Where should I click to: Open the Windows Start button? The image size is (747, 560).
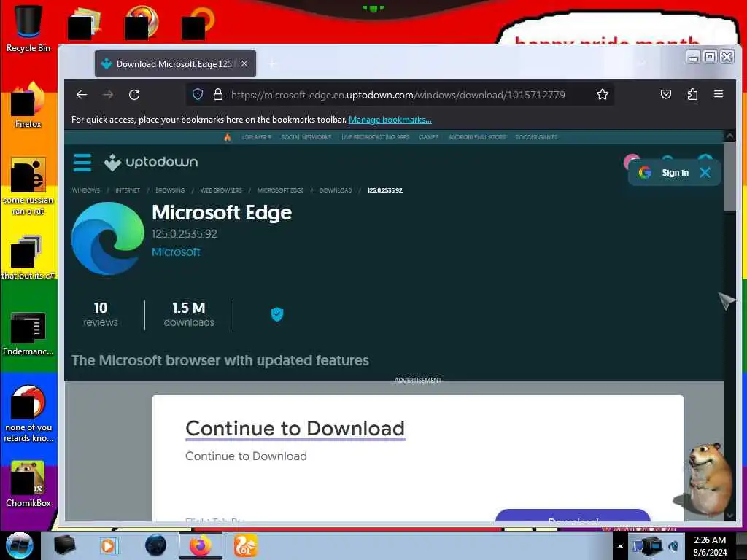(x=20, y=545)
